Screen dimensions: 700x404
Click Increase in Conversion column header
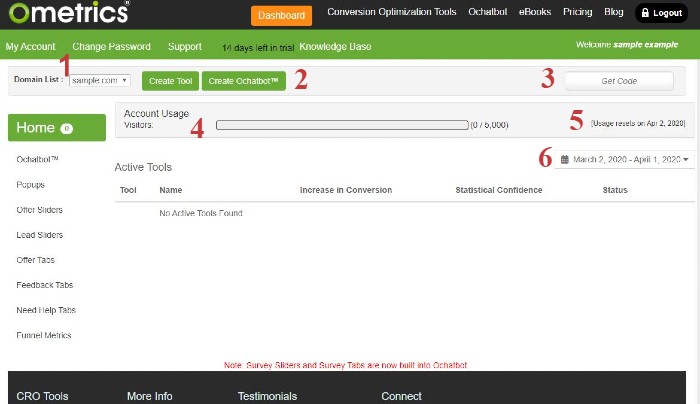coord(346,190)
